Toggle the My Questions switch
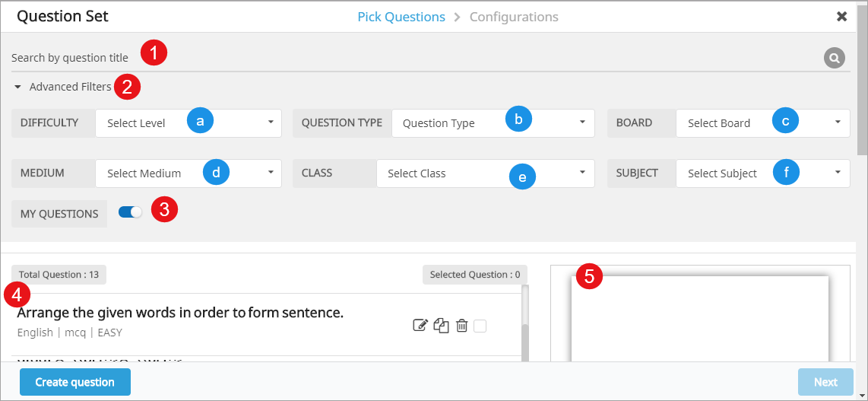 point(130,213)
